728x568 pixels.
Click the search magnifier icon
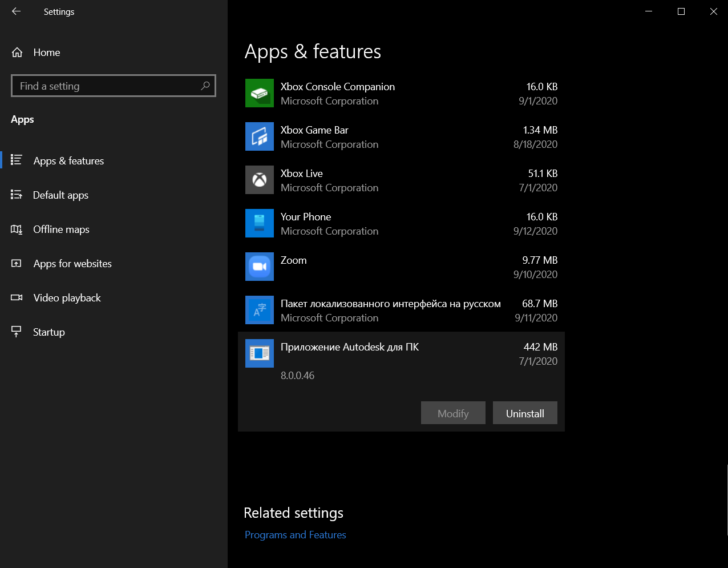205,86
